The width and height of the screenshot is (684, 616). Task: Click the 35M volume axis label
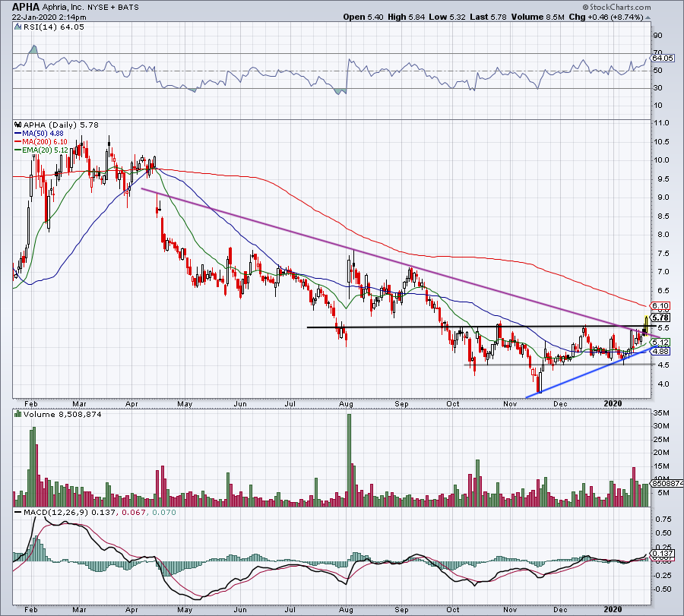[661, 413]
